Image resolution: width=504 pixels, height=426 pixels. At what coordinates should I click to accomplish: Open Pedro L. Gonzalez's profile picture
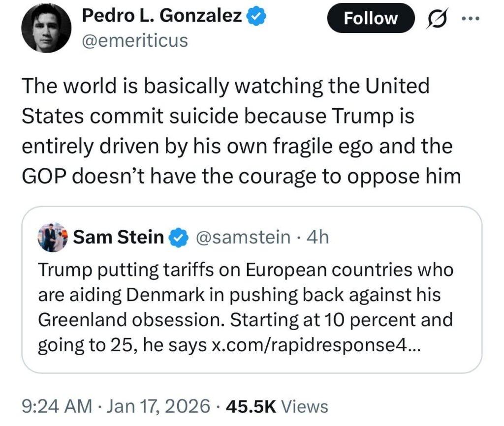[46, 29]
